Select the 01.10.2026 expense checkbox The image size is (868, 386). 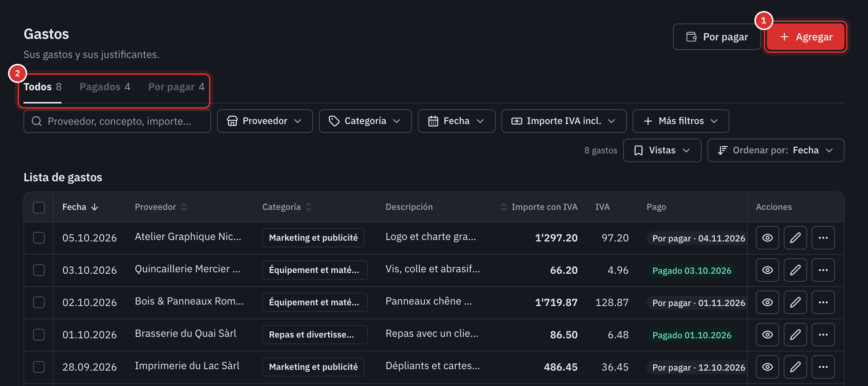pyautogui.click(x=39, y=335)
